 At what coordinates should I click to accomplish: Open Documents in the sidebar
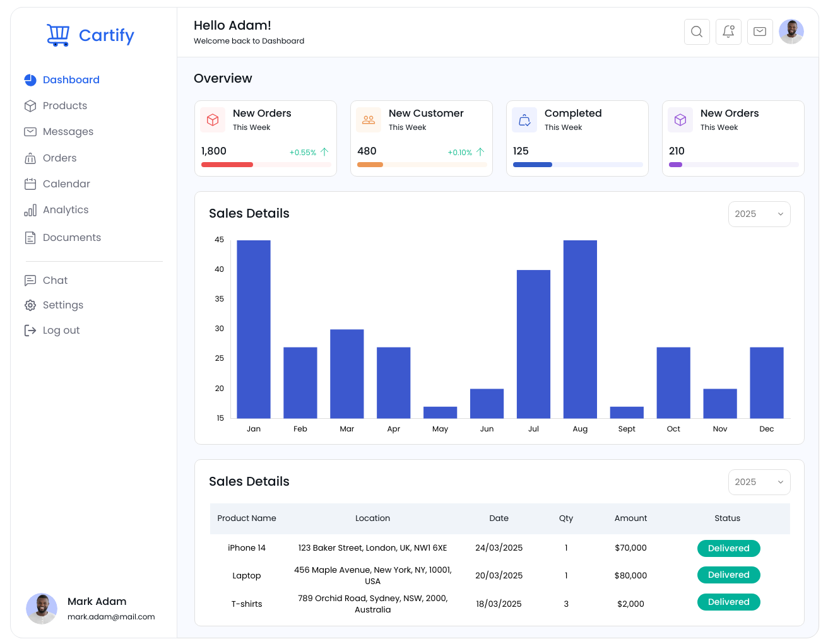72,238
